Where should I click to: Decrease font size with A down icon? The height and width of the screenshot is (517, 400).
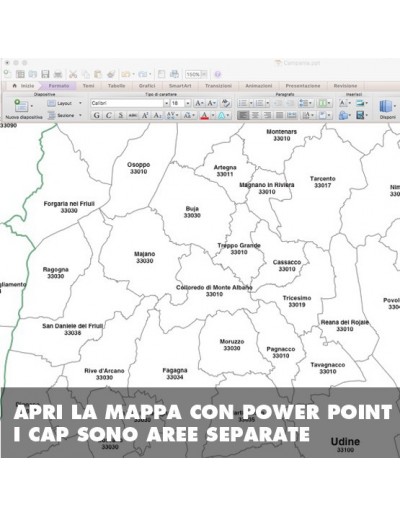(212, 103)
